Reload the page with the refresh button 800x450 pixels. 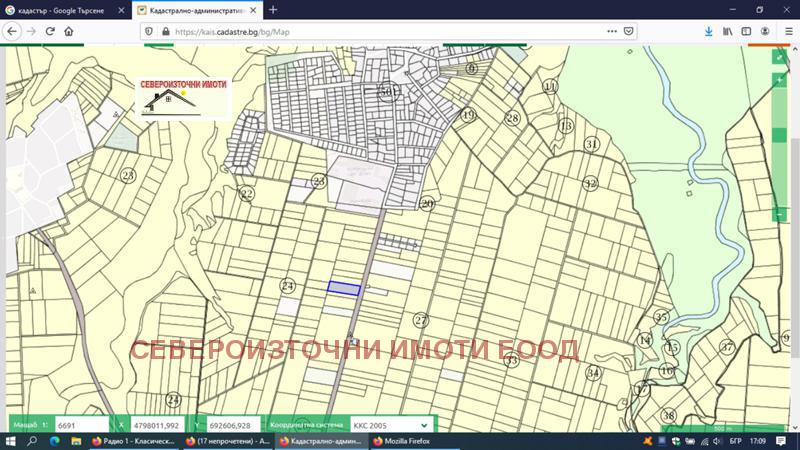50,31
